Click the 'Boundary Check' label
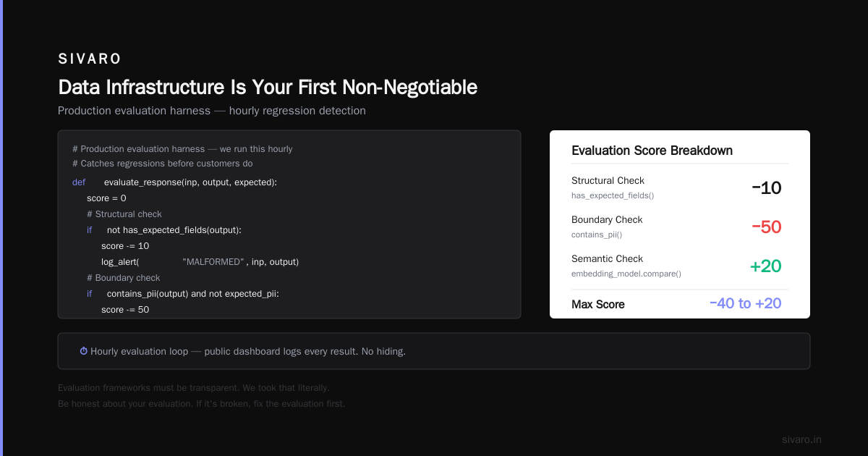Viewport: 868px width, 456px height. (x=607, y=220)
